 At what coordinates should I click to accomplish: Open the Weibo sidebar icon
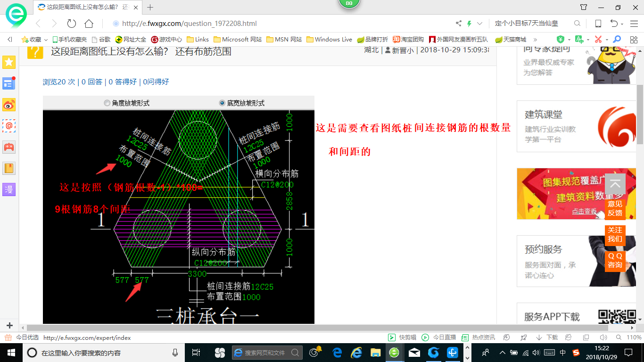tap(9, 105)
